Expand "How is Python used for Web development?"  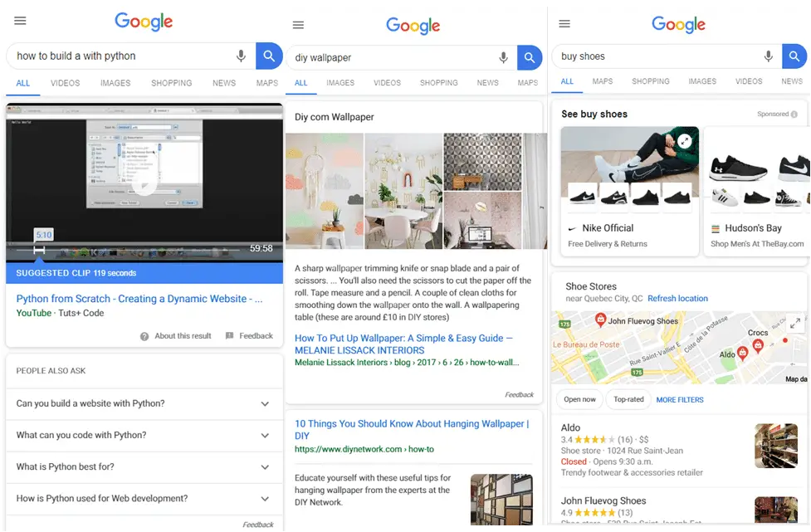[x=144, y=499]
